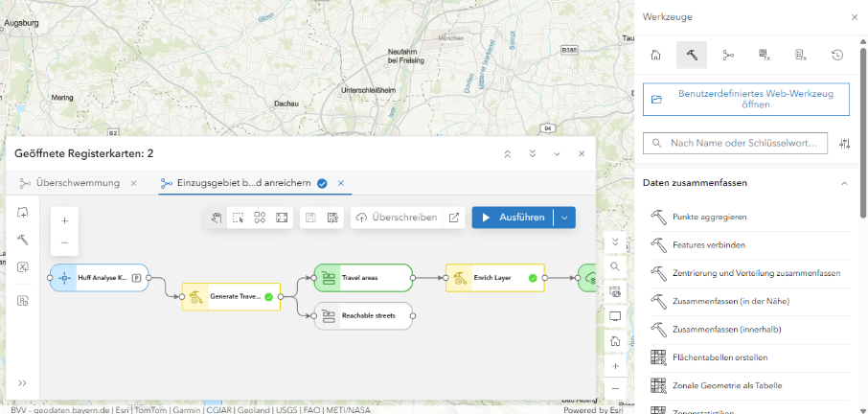Open map search magnifier tool
The height and width of the screenshot is (414, 868).
615,266
